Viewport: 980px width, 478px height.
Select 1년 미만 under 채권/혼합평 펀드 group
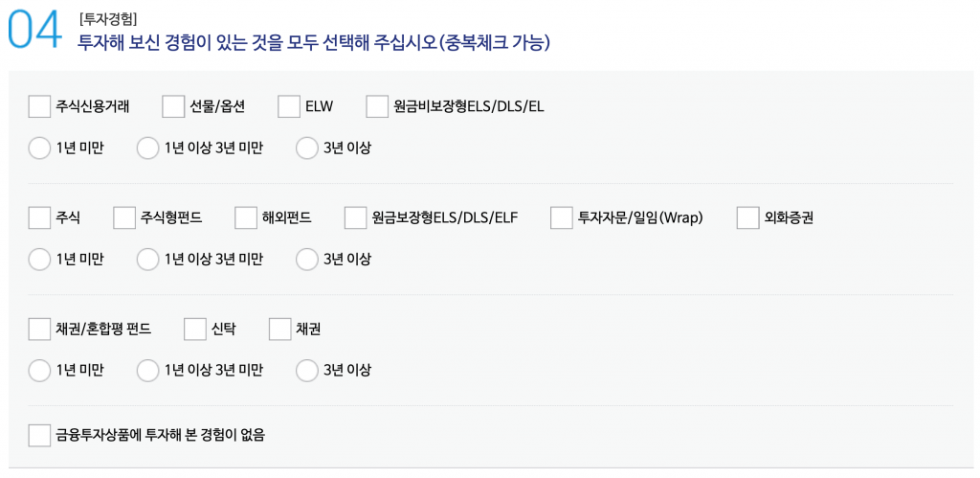(x=39, y=371)
